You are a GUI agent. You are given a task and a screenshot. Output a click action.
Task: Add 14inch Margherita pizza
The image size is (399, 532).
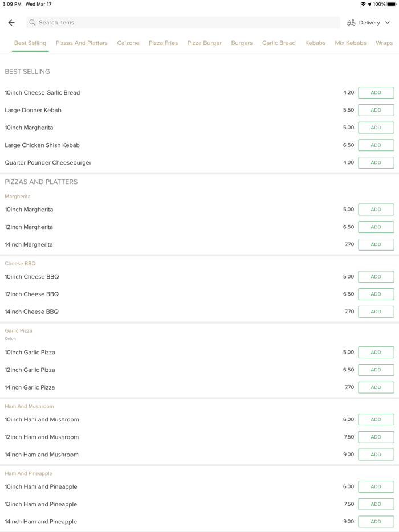point(376,245)
